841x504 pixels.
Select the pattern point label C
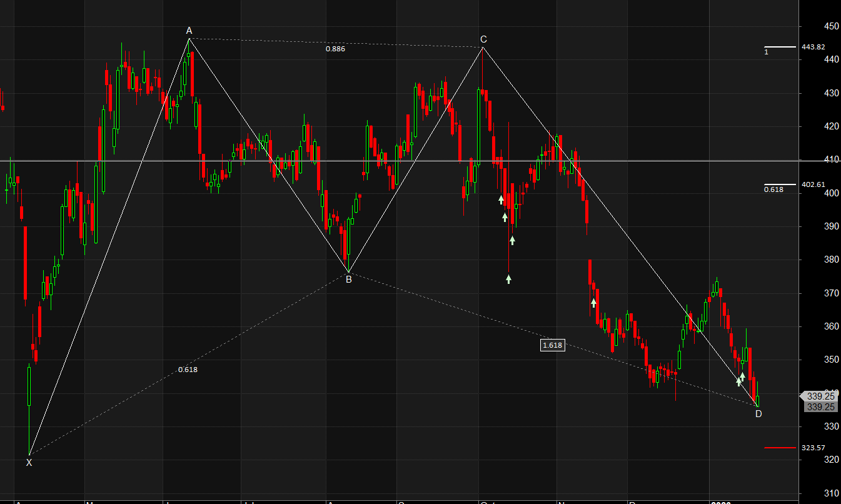(483, 39)
